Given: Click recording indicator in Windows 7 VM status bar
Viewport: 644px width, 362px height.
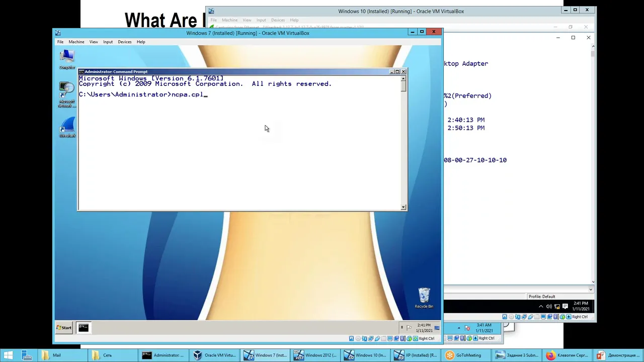Looking at the screenshot, I should pos(396,338).
